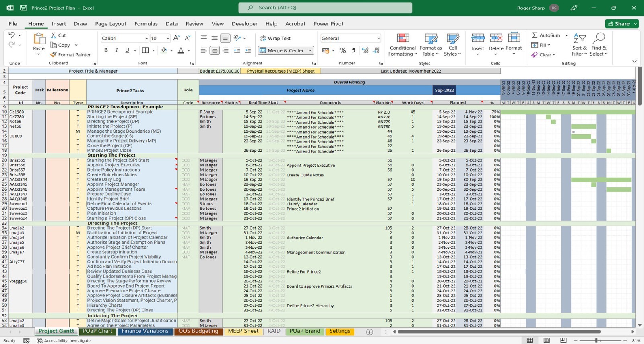Apply Percent Style format icon

[343, 50]
